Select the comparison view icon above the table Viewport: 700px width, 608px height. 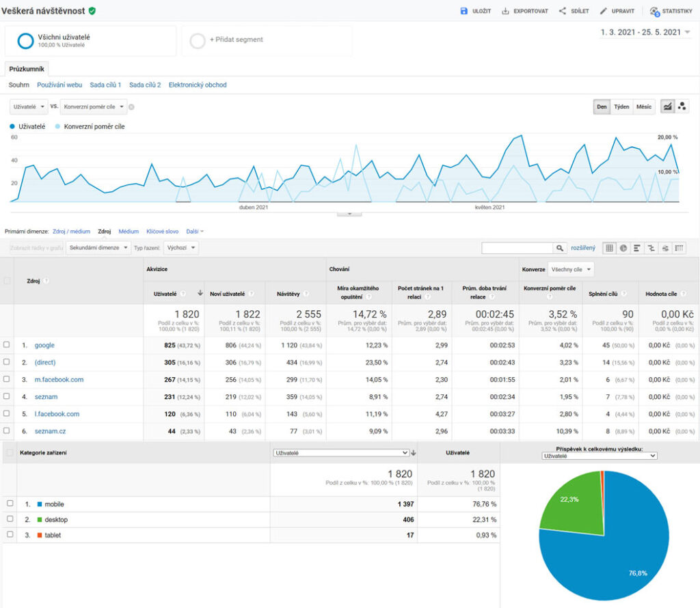click(653, 247)
